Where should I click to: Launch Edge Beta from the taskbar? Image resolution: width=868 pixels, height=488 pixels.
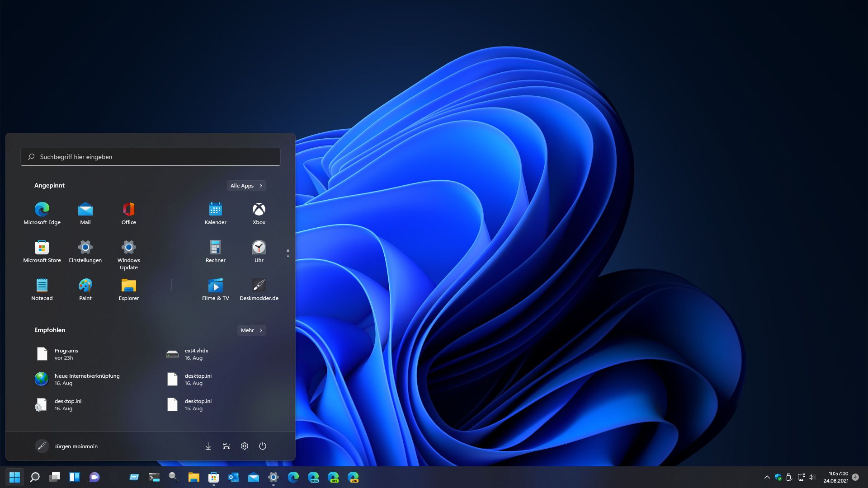click(x=313, y=477)
